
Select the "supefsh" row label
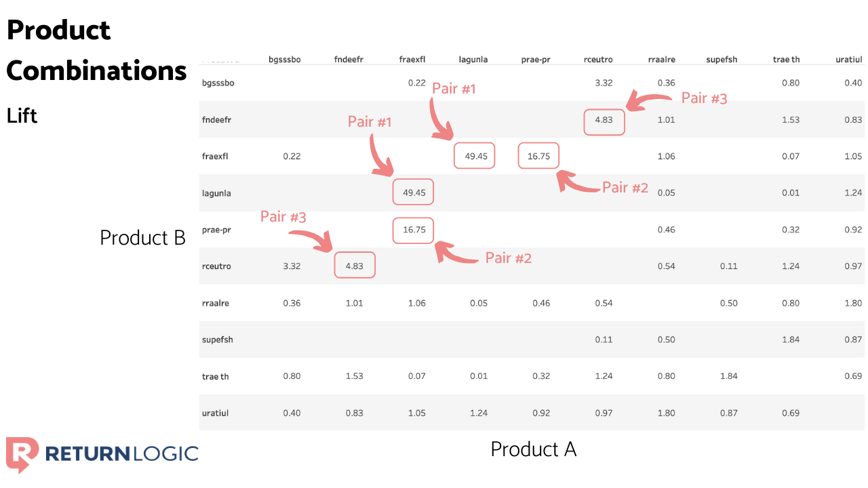click(218, 340)
